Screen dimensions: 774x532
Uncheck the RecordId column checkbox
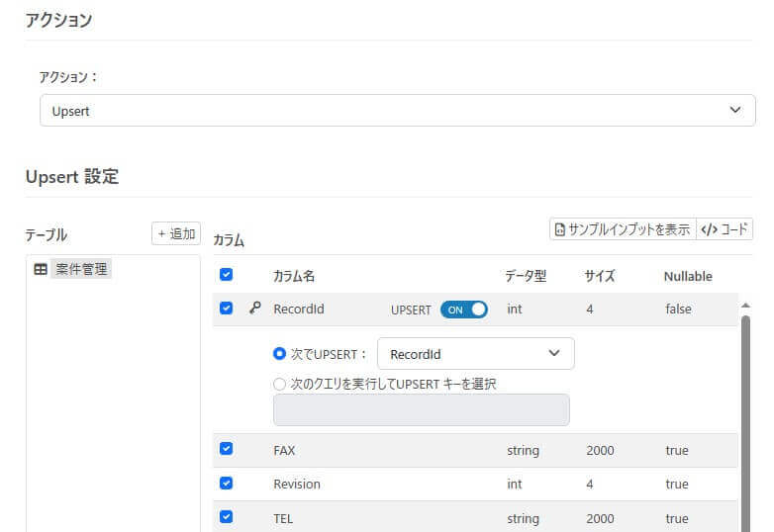(x=226, y=309)
